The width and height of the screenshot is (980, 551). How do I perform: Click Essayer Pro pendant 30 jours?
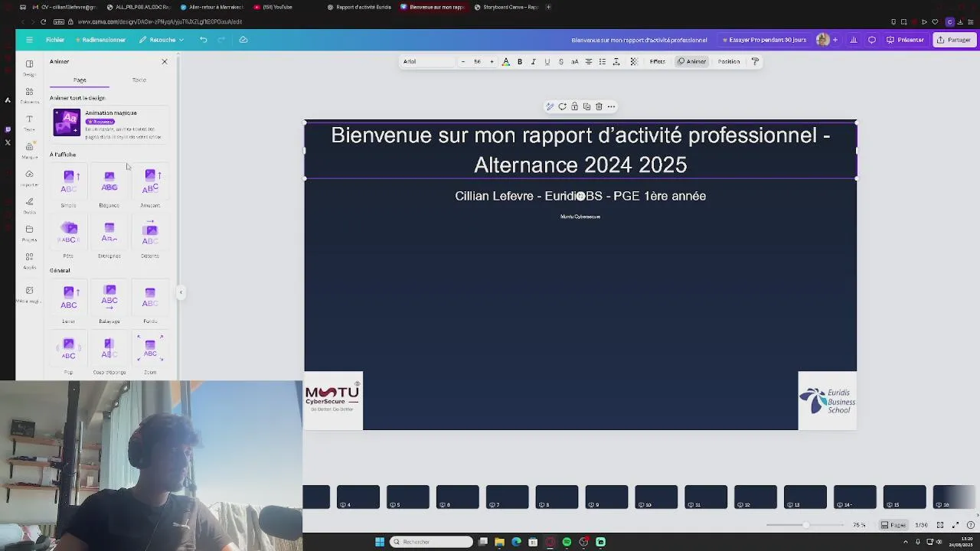coord(764,40)
